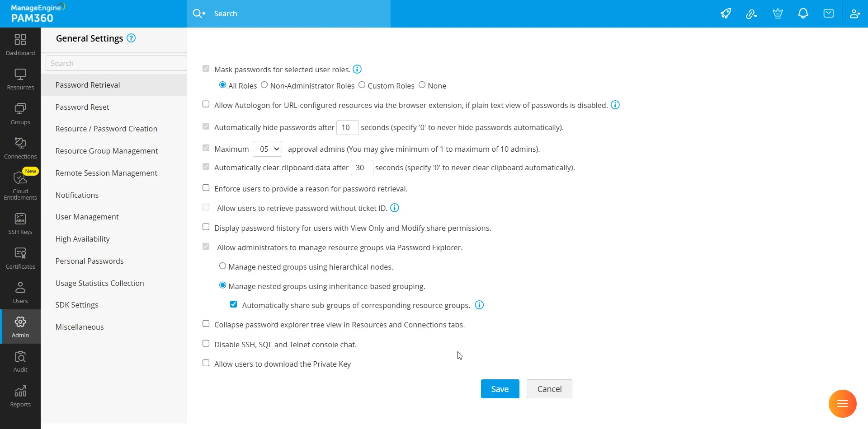Click the mail envelope icon in the header

[x=829, y=14]
